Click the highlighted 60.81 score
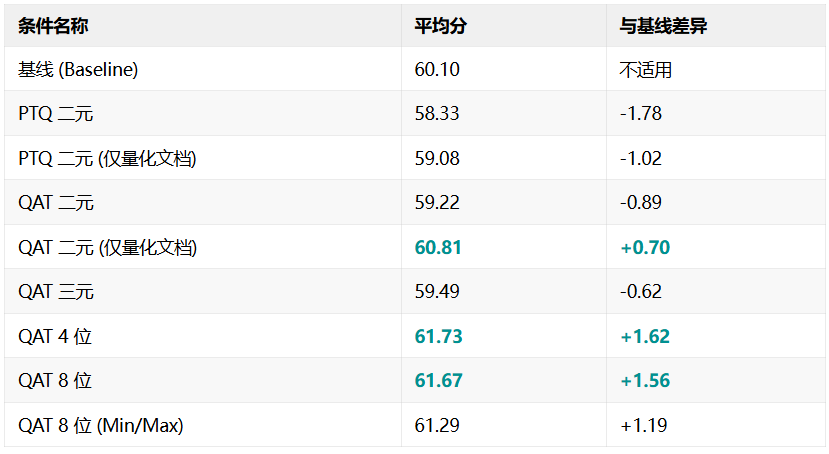Screen dimensions: 829x454 click(438, 247)
